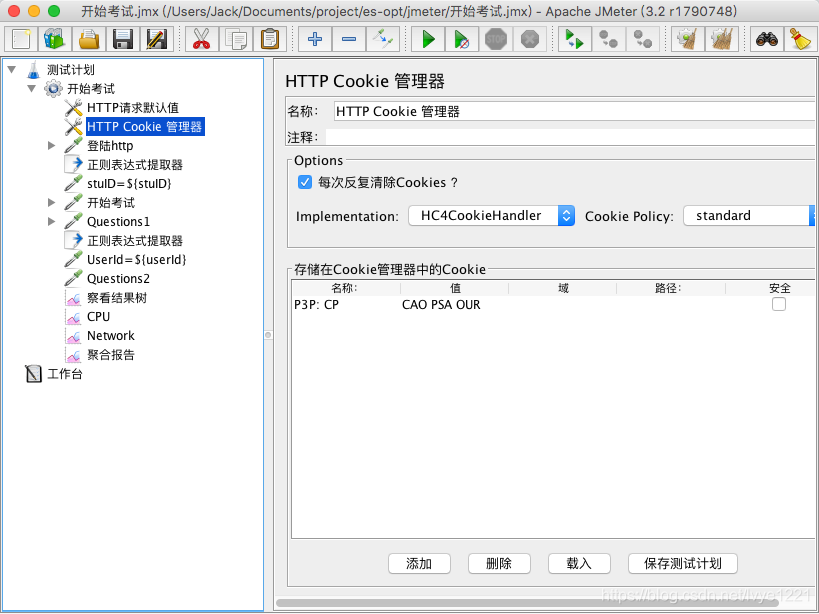The height and width of the screenshot is (614, 819).
Task: Click the 域 column header
Action: (x=563, y=288)
